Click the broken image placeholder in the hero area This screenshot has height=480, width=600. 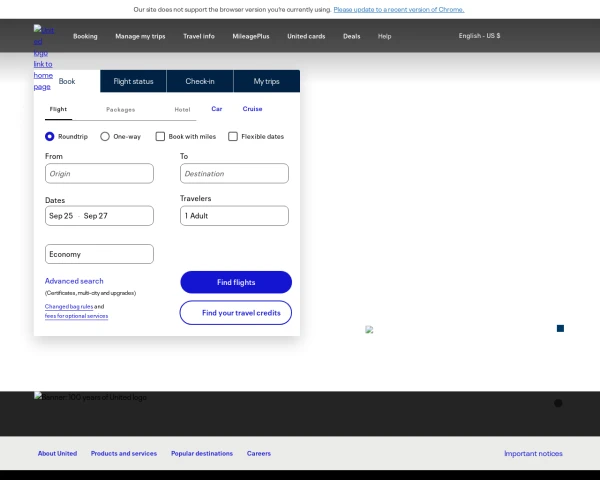(x=369, y=330)
